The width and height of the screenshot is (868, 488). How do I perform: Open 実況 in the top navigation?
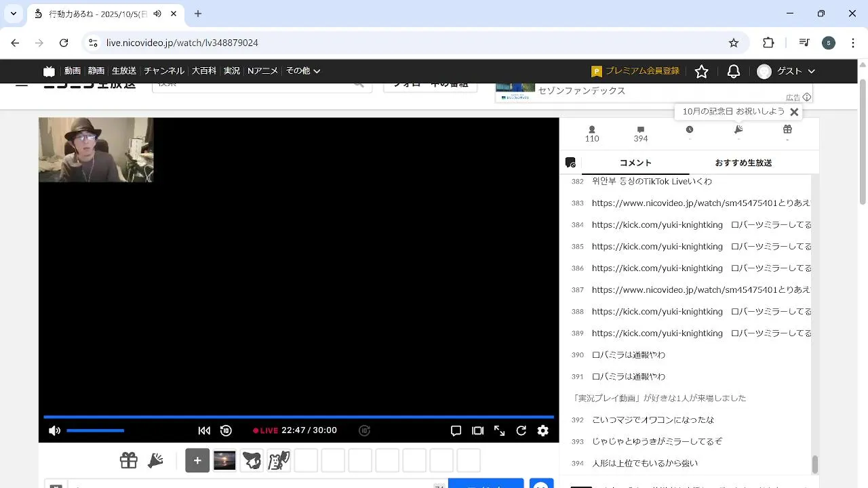[x=232, y=71]
